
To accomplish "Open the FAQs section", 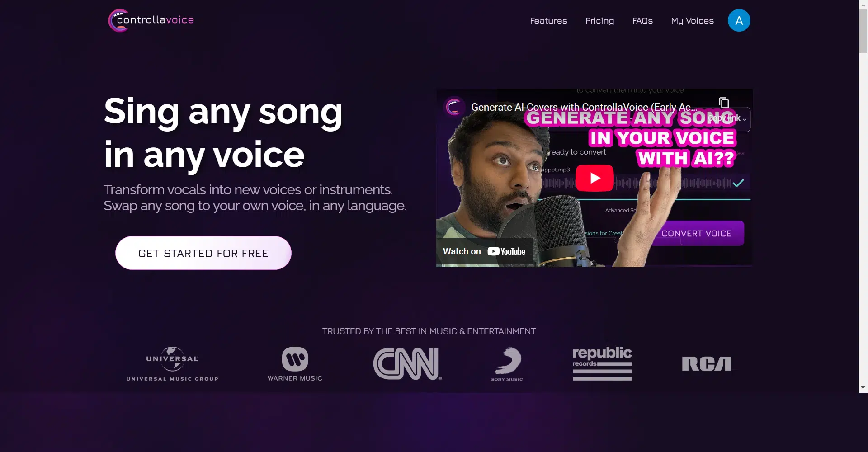I will click(x=642, y=20).
